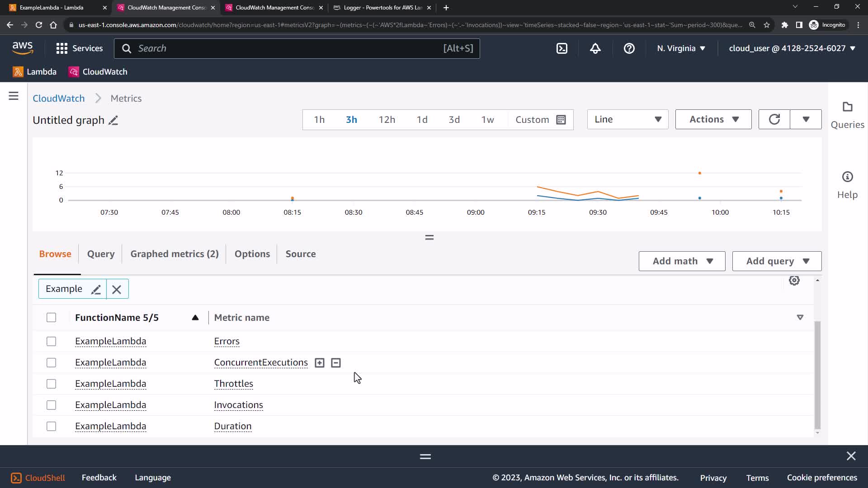Select the Invocations metric checkbox
The width and height of the screenshot is (868, 488).
point(52,405)
